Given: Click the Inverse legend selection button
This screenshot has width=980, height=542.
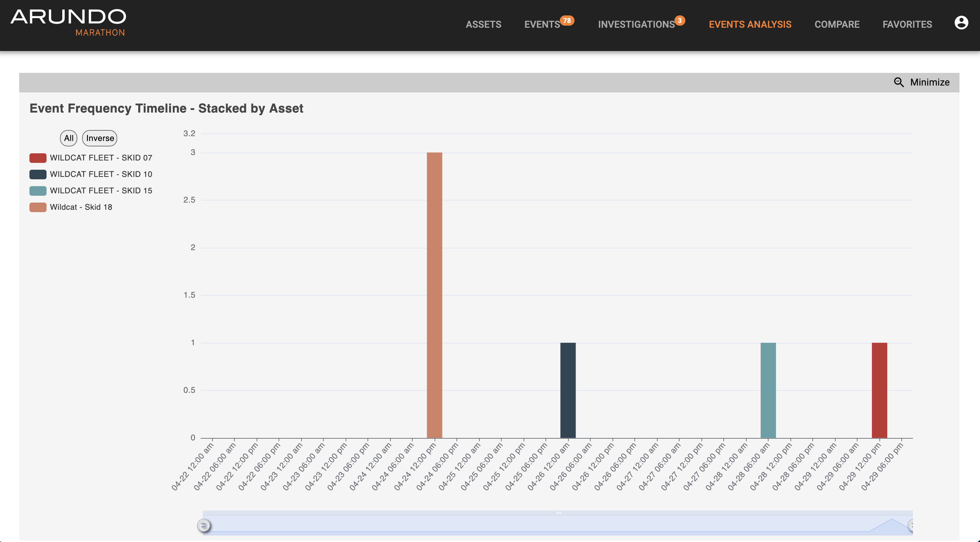Looking at the screenshot, I should pos(99,138).
